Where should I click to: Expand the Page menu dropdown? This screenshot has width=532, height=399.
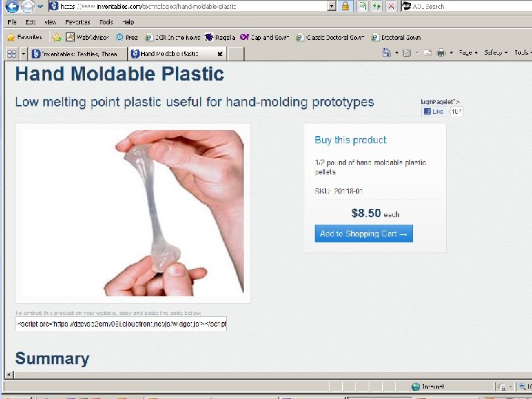tap(468, 52)
